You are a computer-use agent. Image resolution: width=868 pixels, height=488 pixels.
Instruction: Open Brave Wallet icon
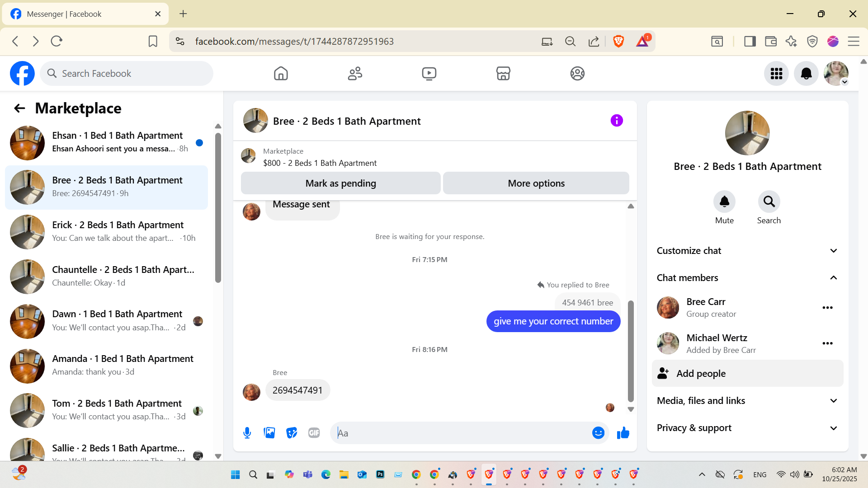(771, 42)
